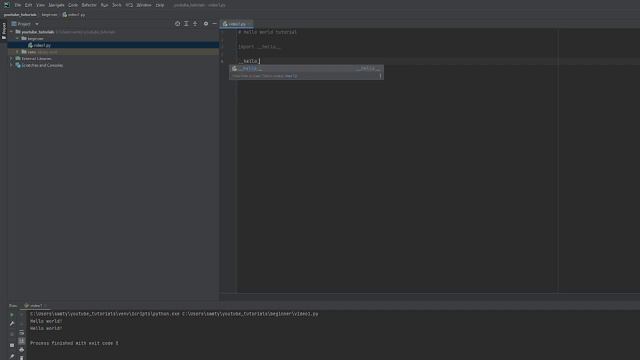The image size is (640, 360).
Task: Collapse the beginner folder
Action: [18, 38]
